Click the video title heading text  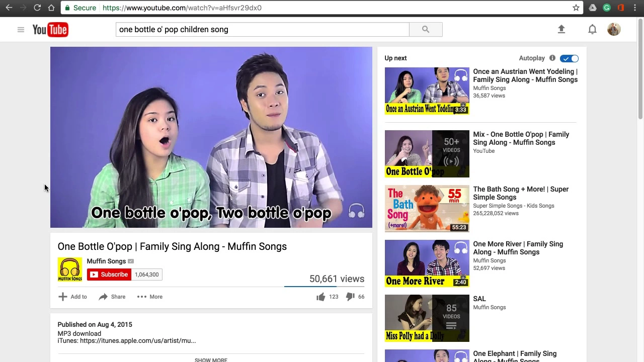[x=172, y=246]
